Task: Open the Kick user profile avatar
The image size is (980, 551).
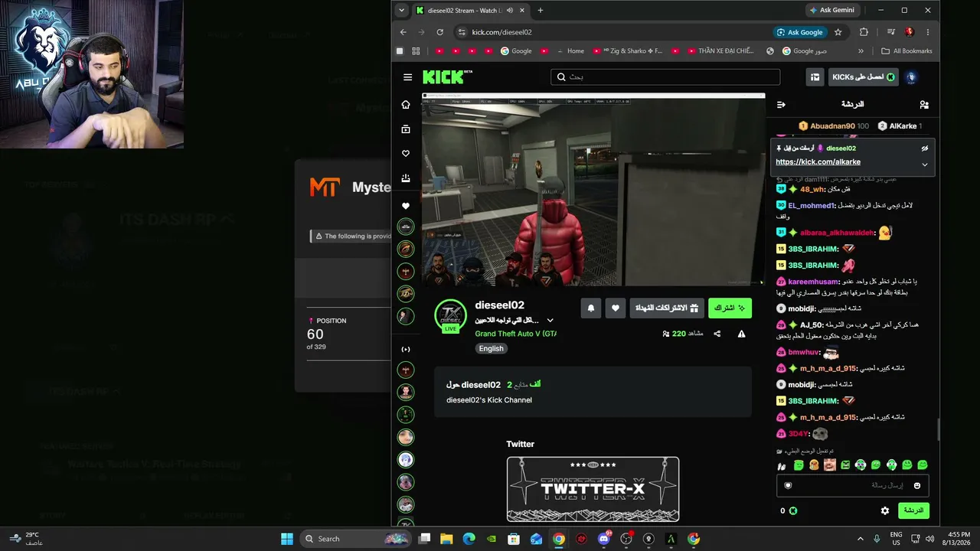Action: coord(911,77)
